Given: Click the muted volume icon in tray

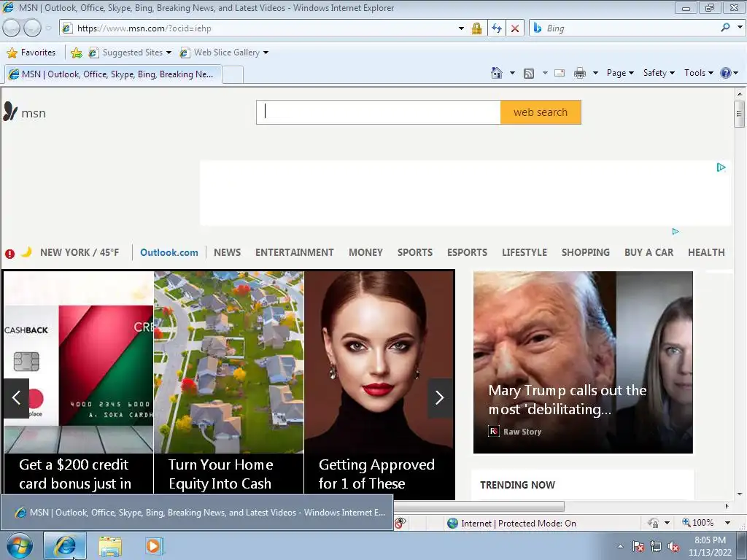Looking at the screenshot, I should coord(673,547).
